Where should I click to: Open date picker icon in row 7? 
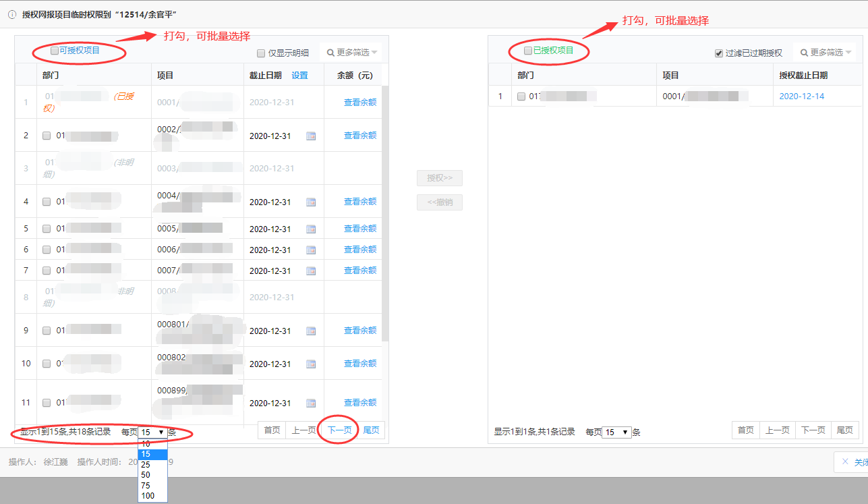311,271
